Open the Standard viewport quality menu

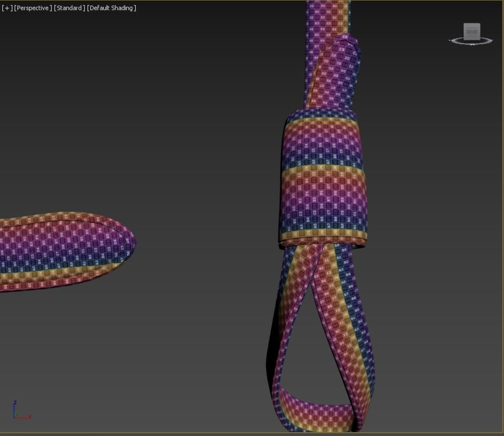pyautogui.click(x=70, y=8)
